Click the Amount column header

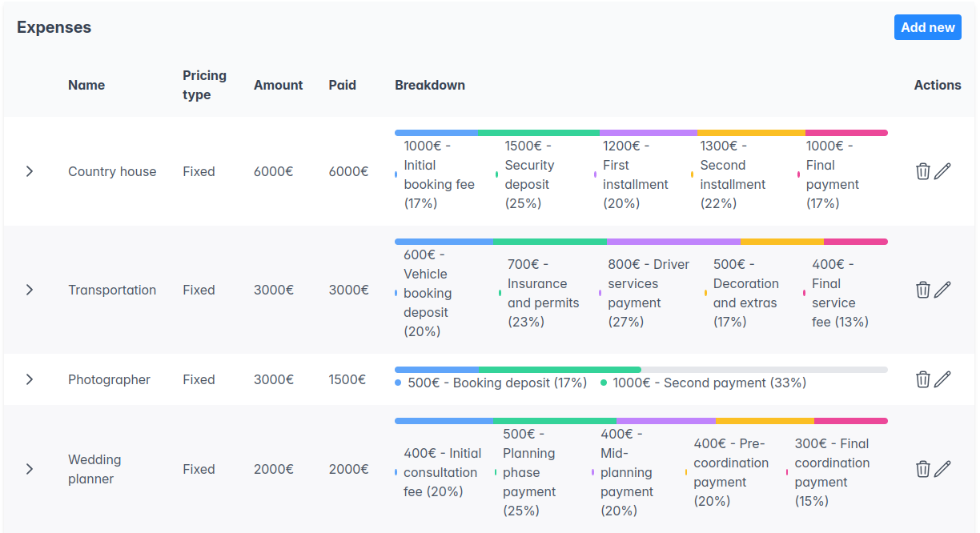(x=278, y=85)
